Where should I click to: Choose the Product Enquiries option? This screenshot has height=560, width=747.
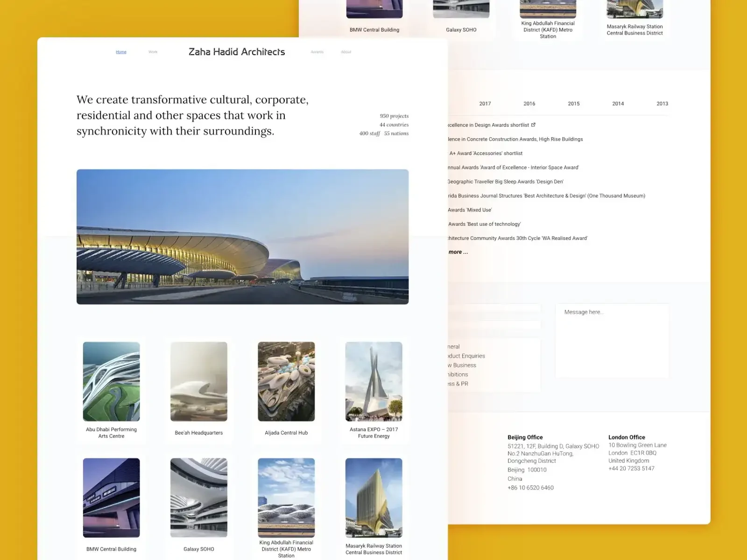pyautogui.click(x=466, y=356)
